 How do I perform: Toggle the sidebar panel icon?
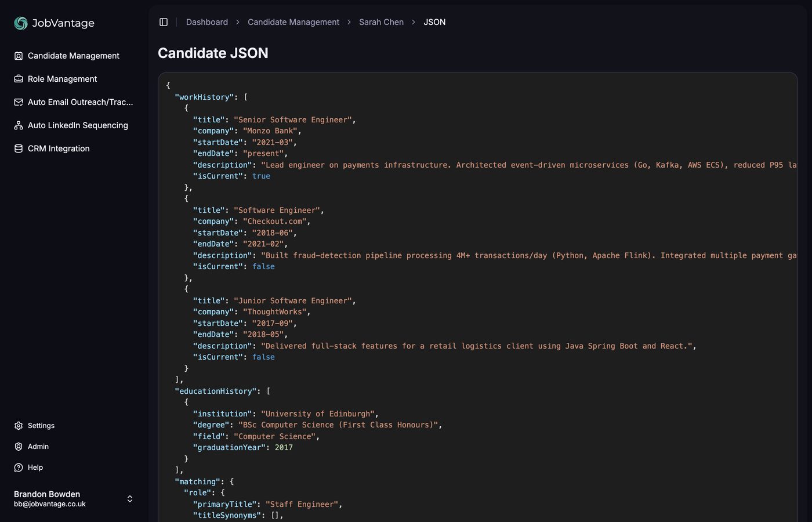tap(164, 22)
